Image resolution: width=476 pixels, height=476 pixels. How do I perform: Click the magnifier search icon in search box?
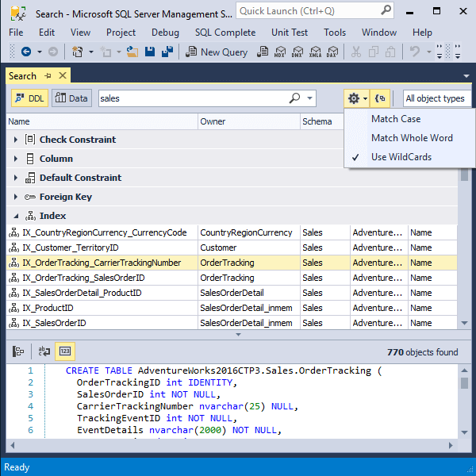click(x=294, y=98)
